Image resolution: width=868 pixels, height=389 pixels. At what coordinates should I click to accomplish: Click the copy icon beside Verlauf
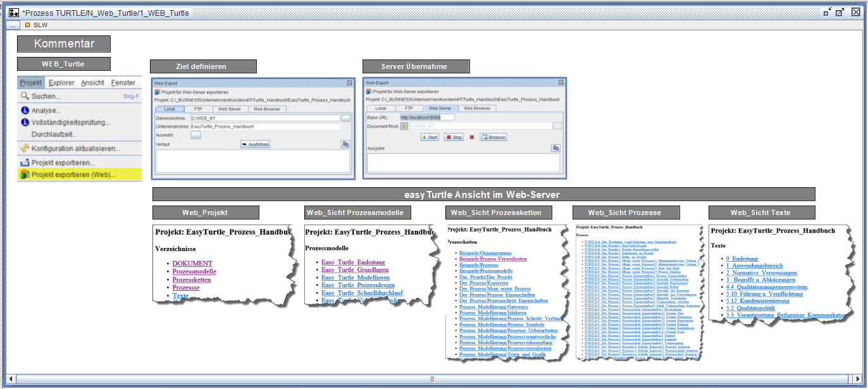click(x=345, y=144)
